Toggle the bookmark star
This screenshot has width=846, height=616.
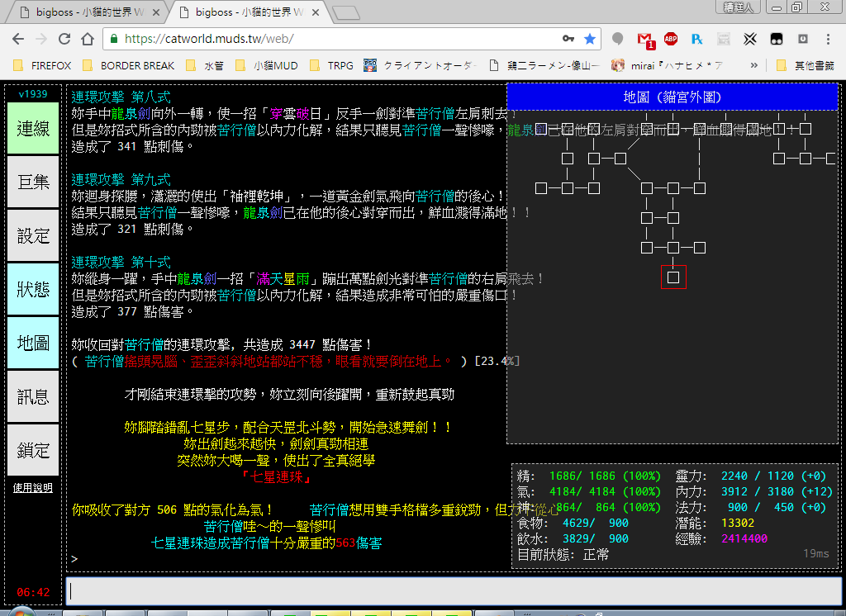pyautogui.click(x=590, y=39)
